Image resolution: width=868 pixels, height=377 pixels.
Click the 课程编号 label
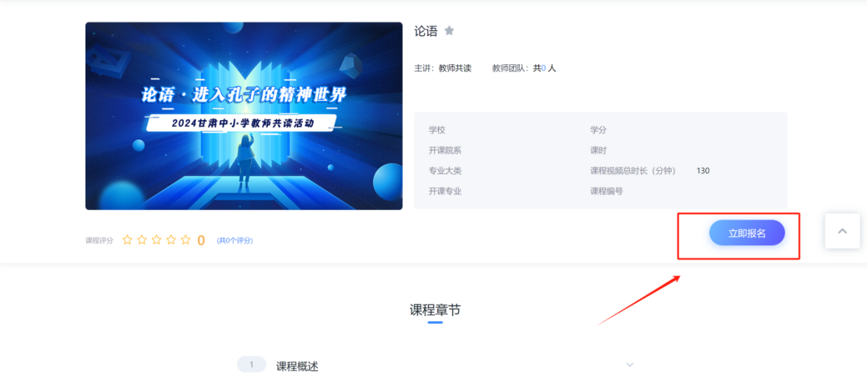pos(607,191)
